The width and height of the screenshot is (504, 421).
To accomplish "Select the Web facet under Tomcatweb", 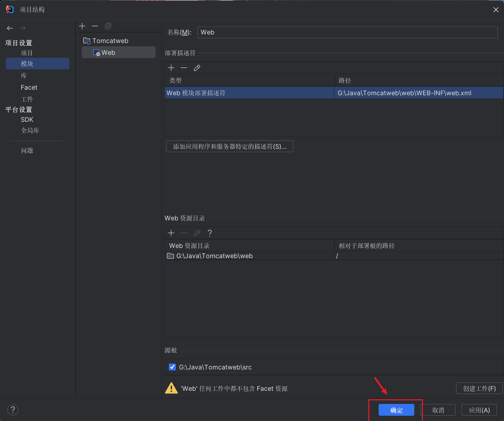I will 108,53.
